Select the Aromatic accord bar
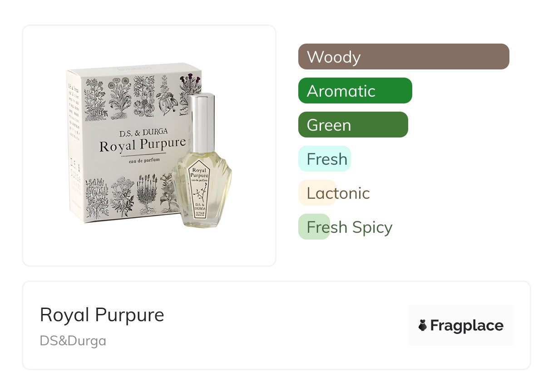 355,91
